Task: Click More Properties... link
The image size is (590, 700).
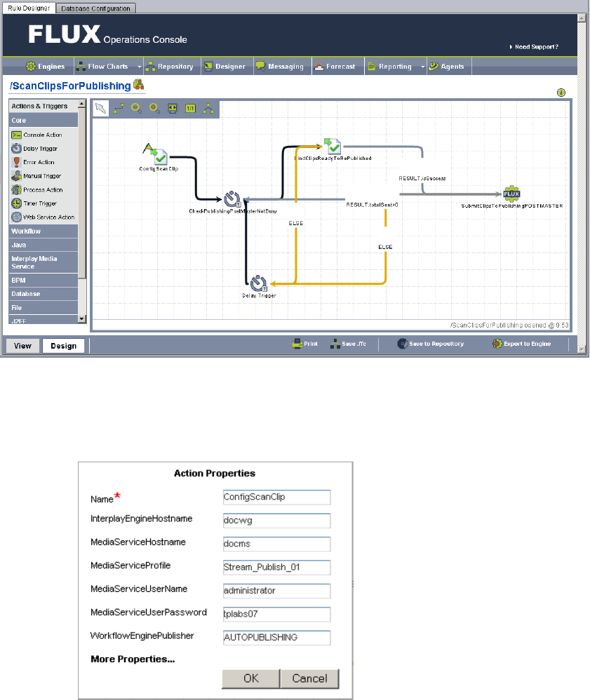Action: (x=133, y=659)
